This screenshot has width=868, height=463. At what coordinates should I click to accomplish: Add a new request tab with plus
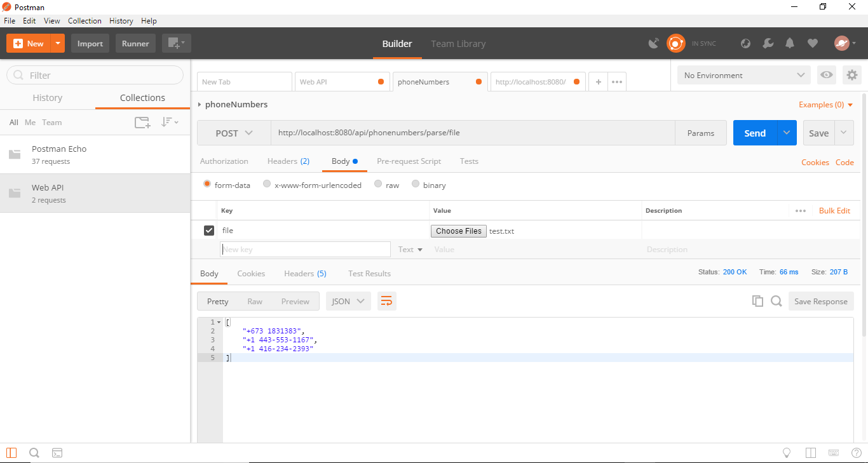click(598, 82)
